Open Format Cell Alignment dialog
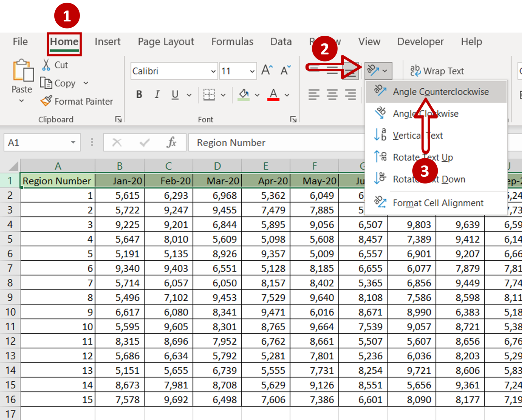The width and height of the screenshot is (522, 420). pyautogui.click(x=436, y=203)
